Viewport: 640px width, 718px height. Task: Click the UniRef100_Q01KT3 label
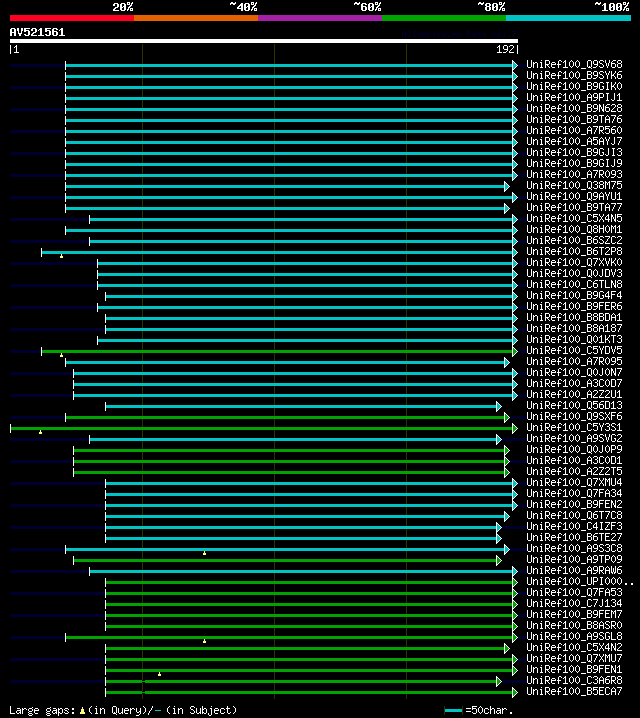click(574, 339)
